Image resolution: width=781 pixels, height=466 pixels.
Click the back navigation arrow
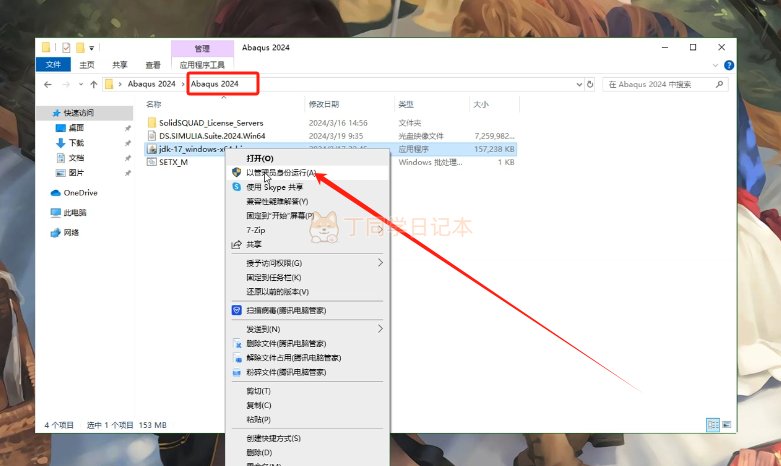click(48, 84)
